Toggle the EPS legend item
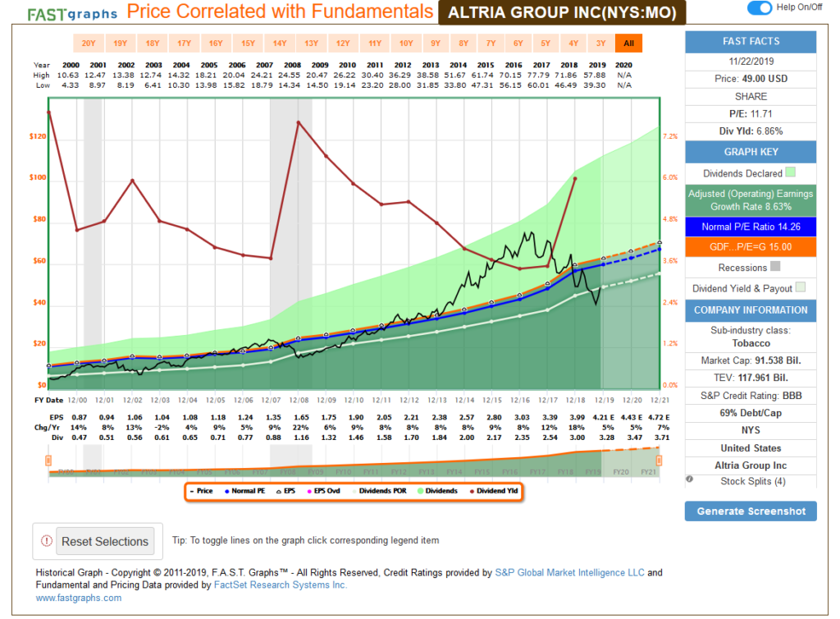 (286, 491)
